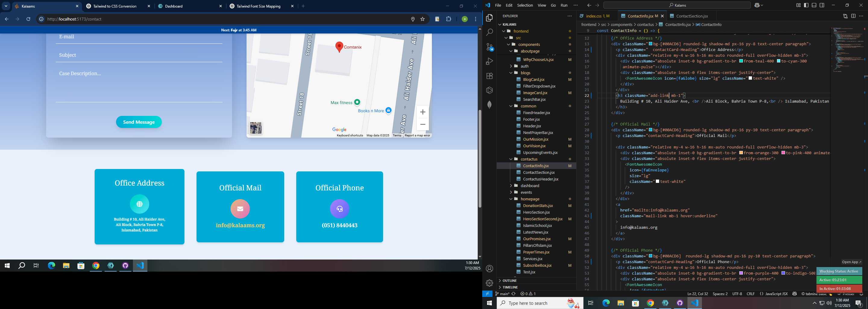Viewport: 868px width, 309px height.
Task: Click the to-indigo color swatch on line 53
Action: pos(783,273)
